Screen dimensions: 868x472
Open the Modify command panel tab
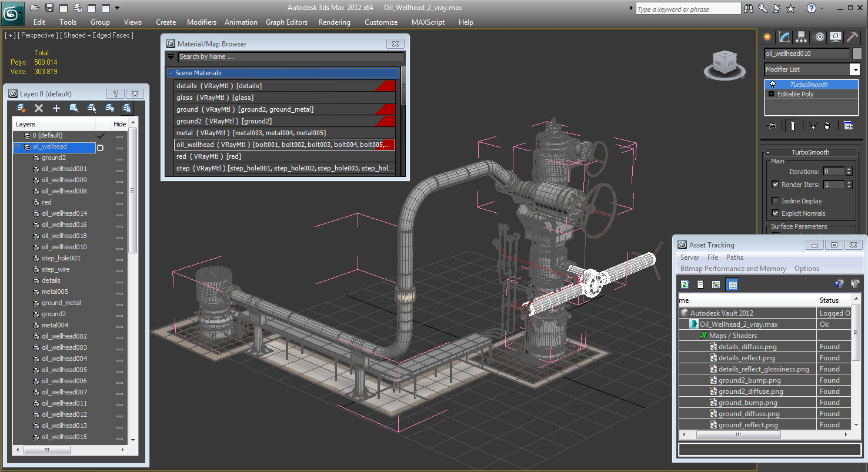[x=784, y=37]
